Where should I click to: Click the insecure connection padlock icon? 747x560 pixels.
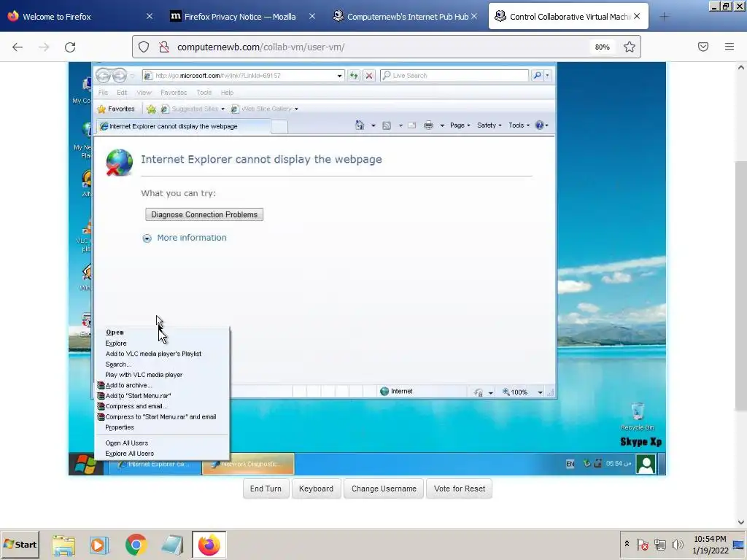(x=164, y=47)
